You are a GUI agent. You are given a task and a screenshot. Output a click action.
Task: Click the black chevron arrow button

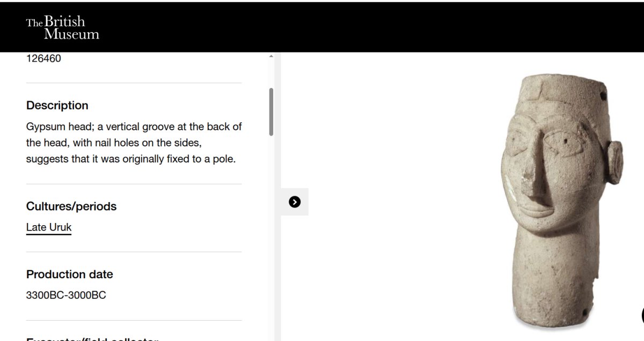pyautogui.click(x=295, y=202)
